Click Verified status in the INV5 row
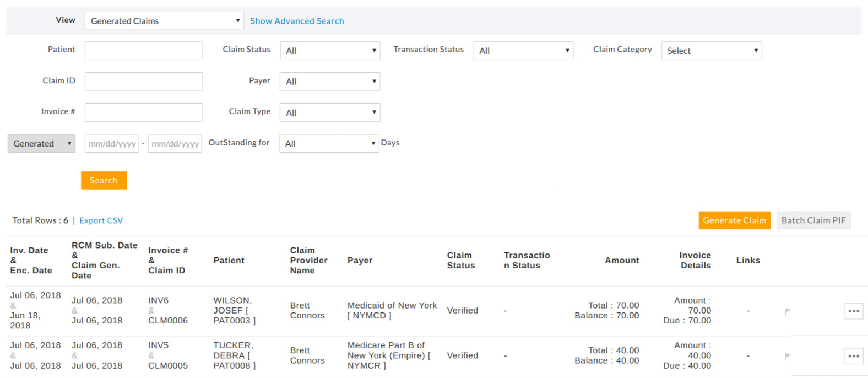 (x=463, y=356)
